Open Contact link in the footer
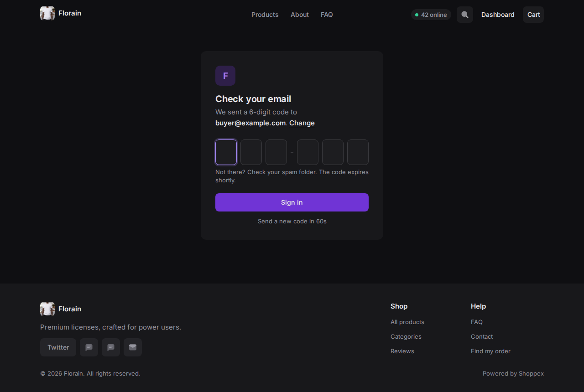 (x=482, y=336)
